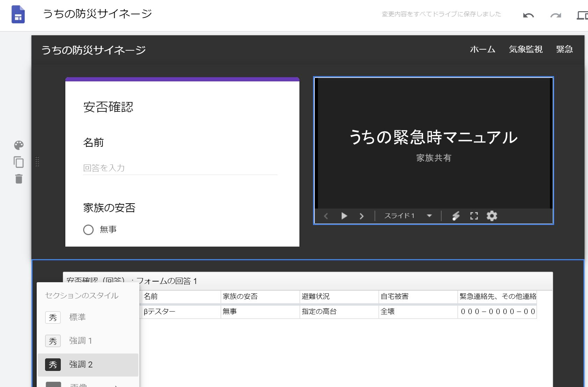
Task: Click the Google Sites logo icon
Action: [x=18, y=15]
